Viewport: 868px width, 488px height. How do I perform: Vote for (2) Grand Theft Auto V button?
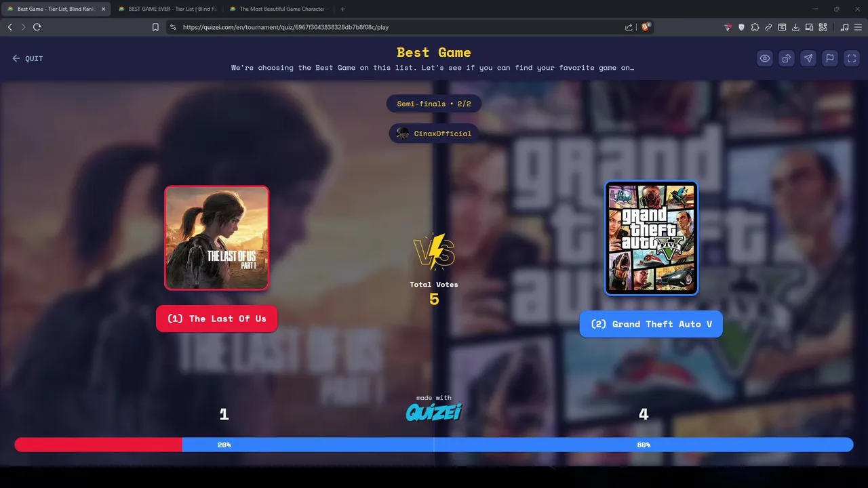click(x=651, y=324)
